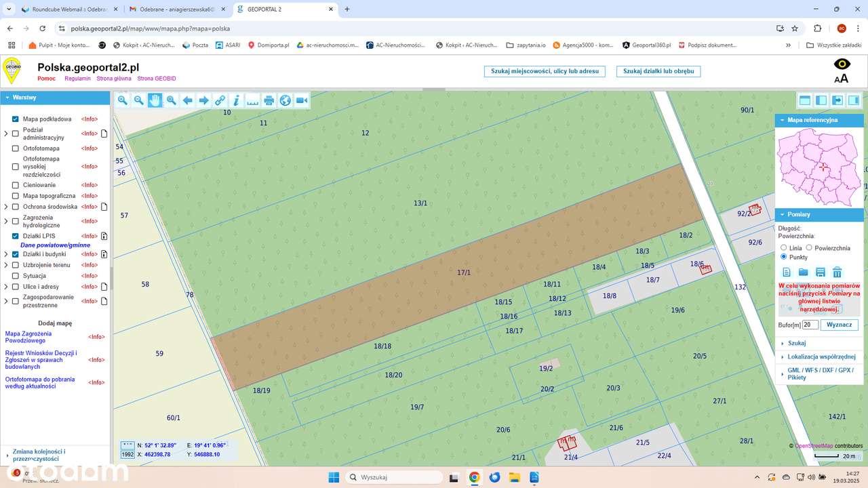
Task: Open measurement file folder icon
Action: pos(804,272)
